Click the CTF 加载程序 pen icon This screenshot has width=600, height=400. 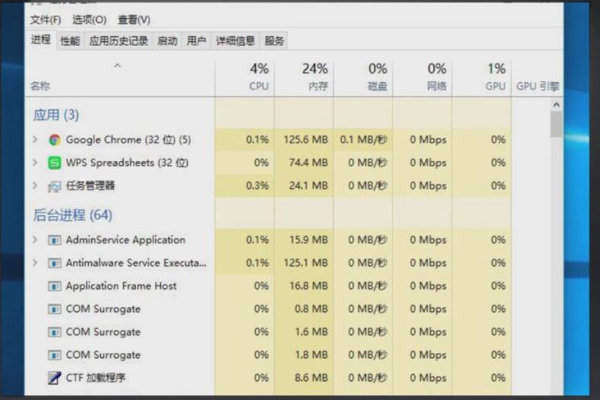54,378
